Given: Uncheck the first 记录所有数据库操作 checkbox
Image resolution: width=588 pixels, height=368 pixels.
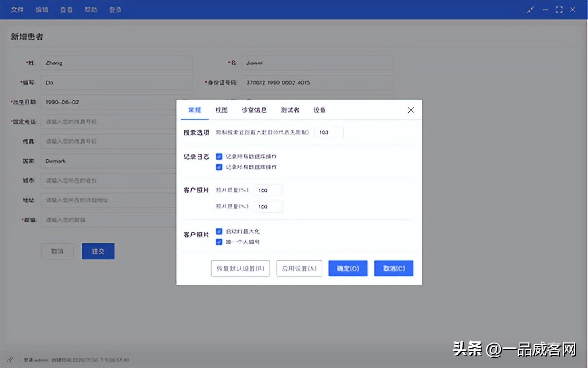Looking at the screenshot, I should pos(219,156).
